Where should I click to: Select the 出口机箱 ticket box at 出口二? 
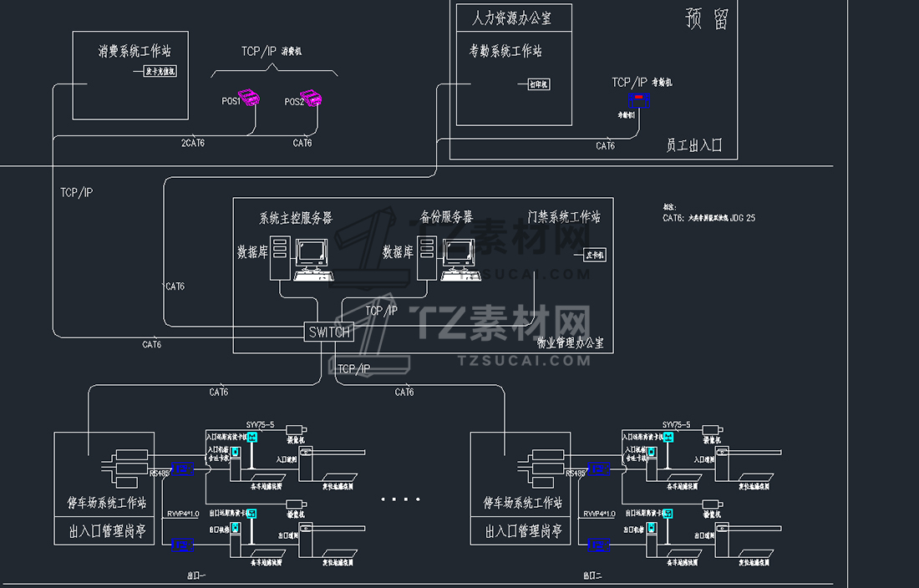[652, 540]
